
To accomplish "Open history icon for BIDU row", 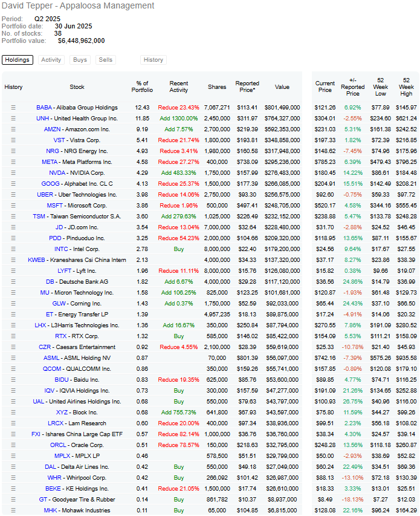I will pyautogui.click(x=13, y=379).
